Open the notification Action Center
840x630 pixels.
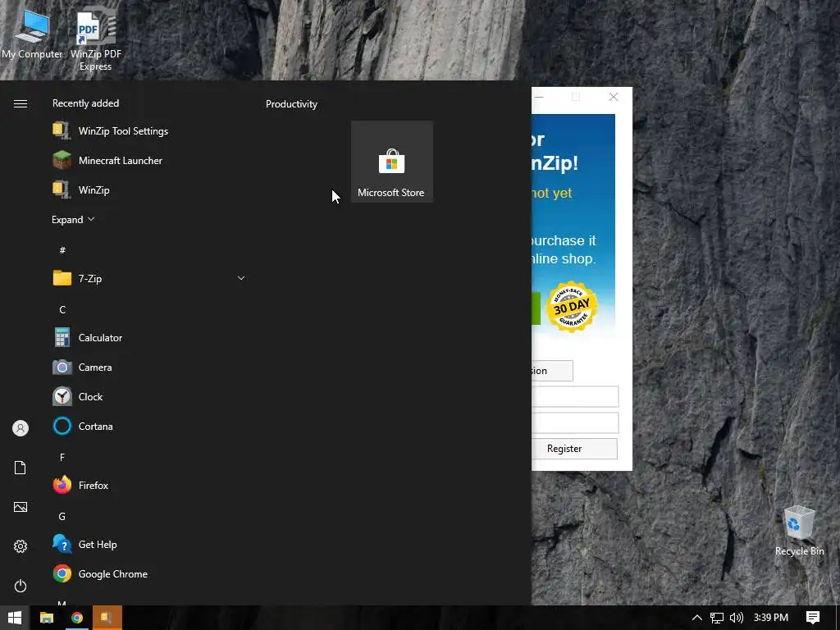[x=813, y=618]
